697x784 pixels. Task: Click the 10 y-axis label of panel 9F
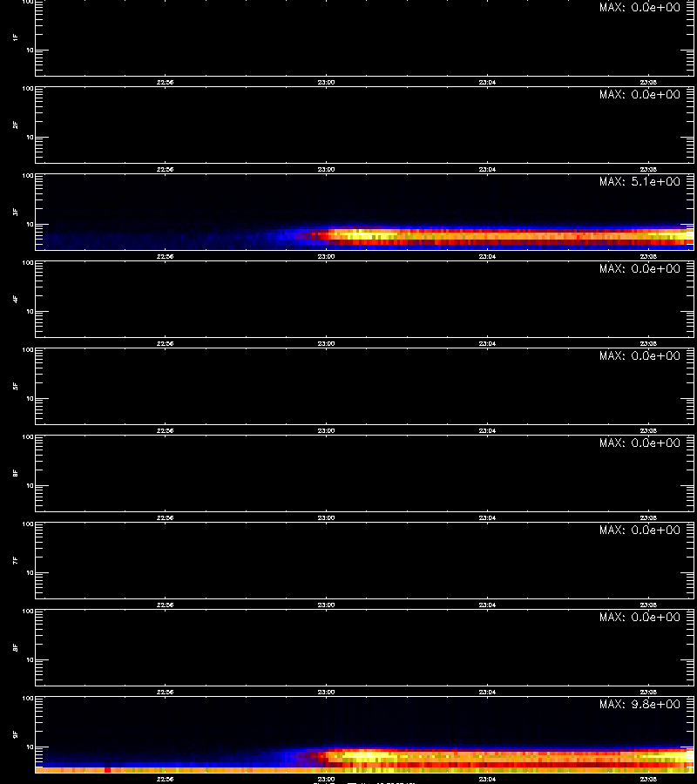point(30,747)
